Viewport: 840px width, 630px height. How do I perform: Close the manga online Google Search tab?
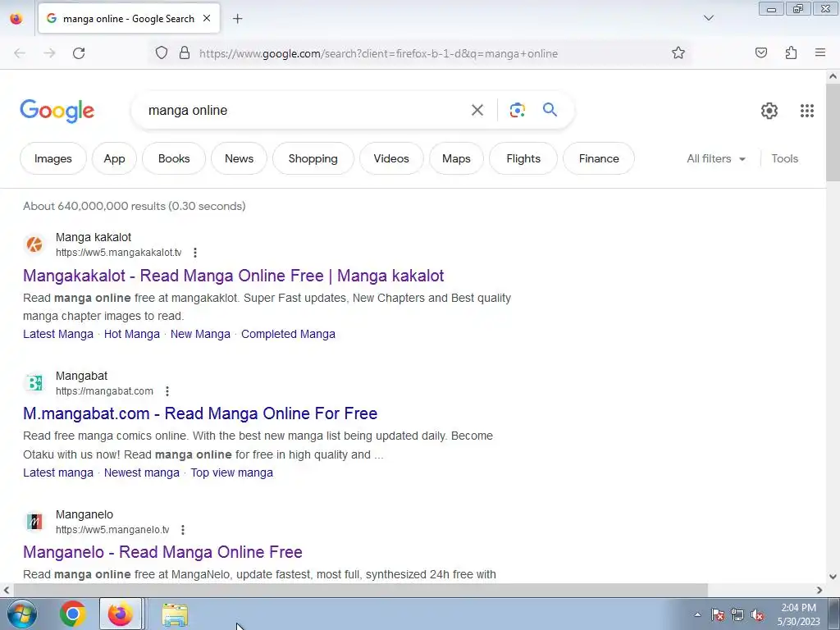point(207,18)
